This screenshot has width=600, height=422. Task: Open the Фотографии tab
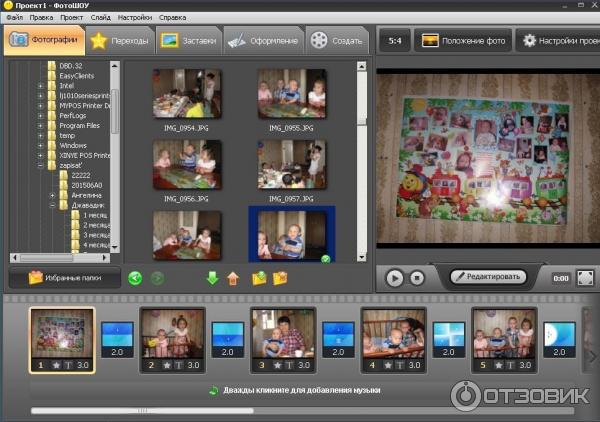[x=44, y=41]
